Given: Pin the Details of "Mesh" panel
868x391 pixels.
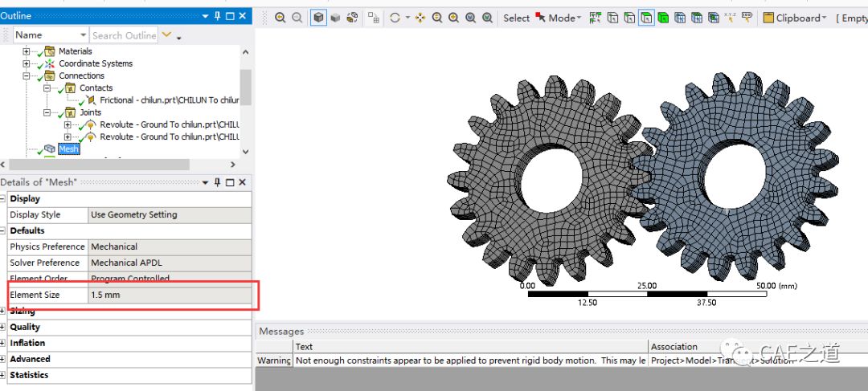Looking at the screenshot, I should [218, 182].
